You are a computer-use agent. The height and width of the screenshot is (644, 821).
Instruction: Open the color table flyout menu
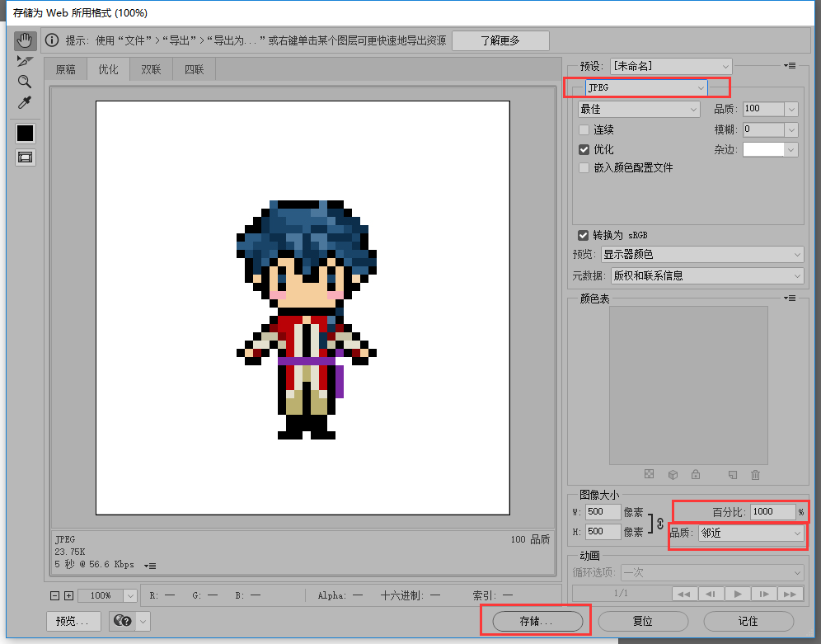coord(790,298)
